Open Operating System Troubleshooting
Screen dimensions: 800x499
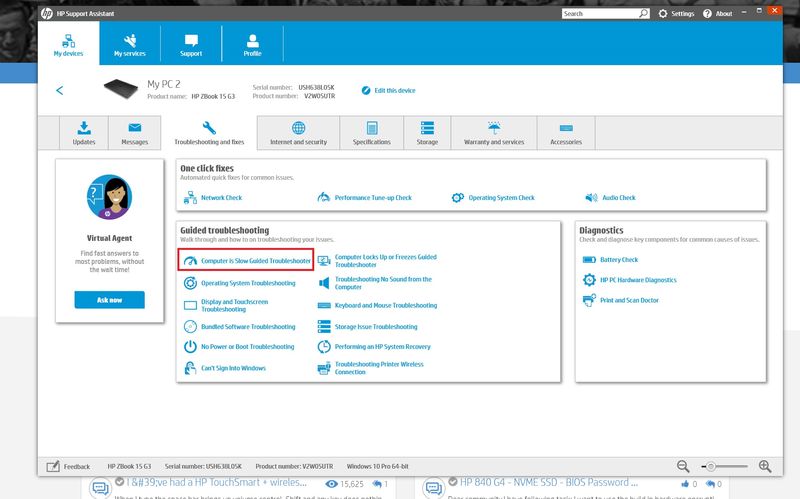248,283
